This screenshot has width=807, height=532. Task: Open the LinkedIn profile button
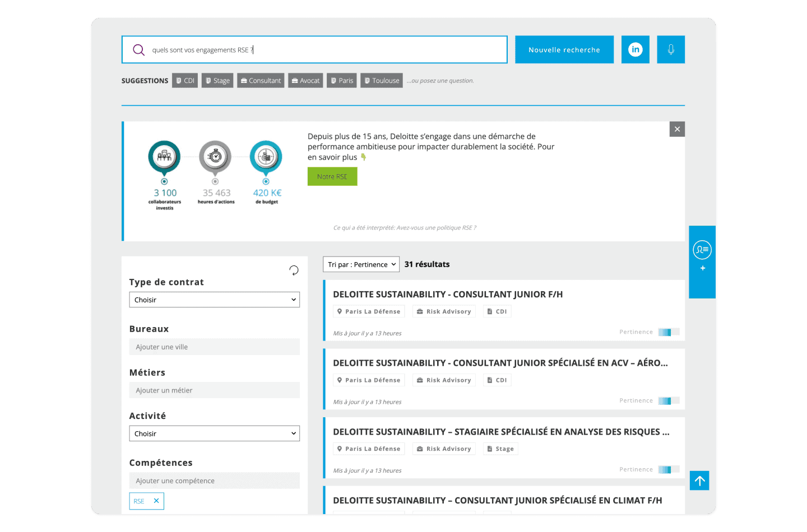635,49
